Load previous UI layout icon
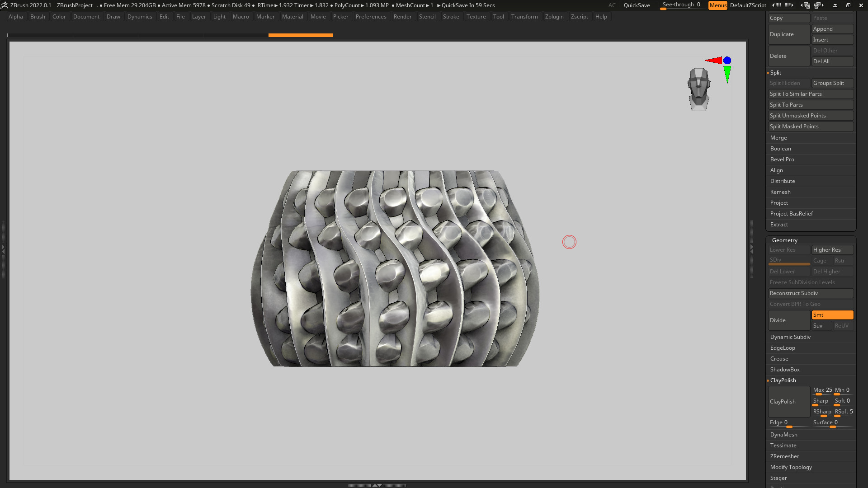 805,5
